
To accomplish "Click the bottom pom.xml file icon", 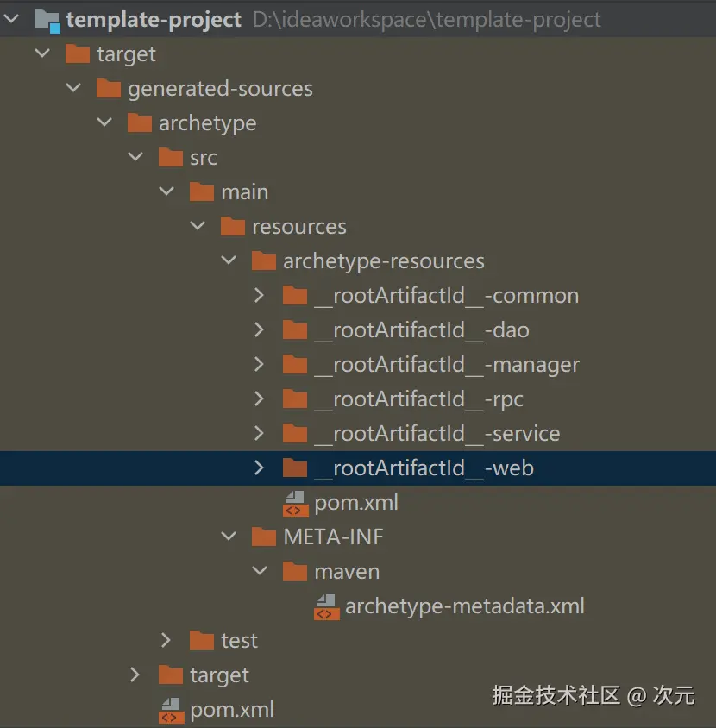I will 172,711.
